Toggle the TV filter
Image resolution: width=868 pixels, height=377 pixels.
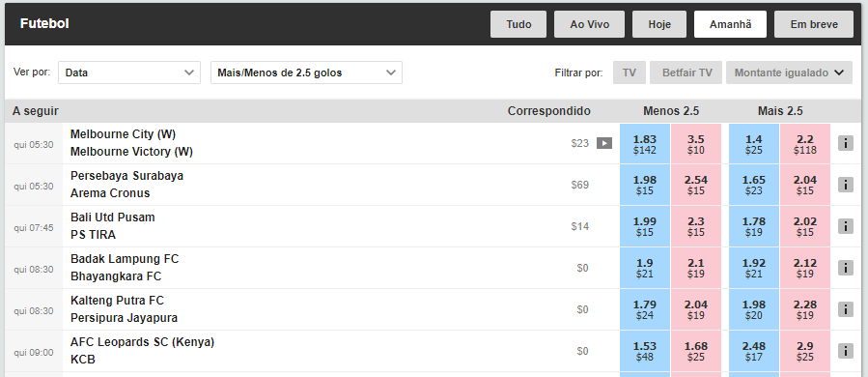(x=629, y=72)
